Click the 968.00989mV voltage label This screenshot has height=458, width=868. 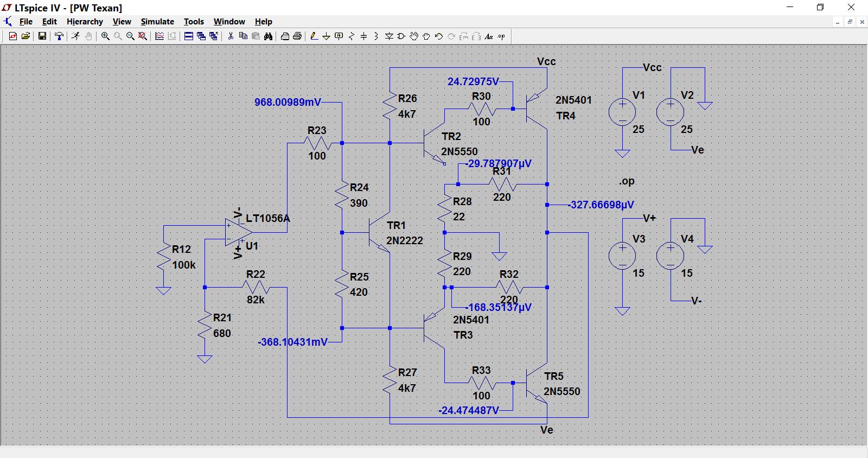(288, 102)
